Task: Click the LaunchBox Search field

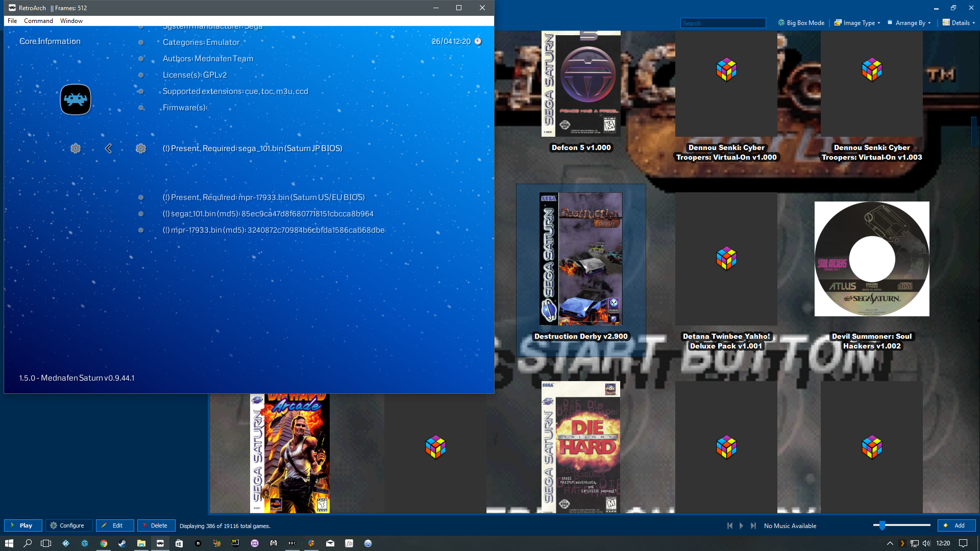Action: [723, 23]
